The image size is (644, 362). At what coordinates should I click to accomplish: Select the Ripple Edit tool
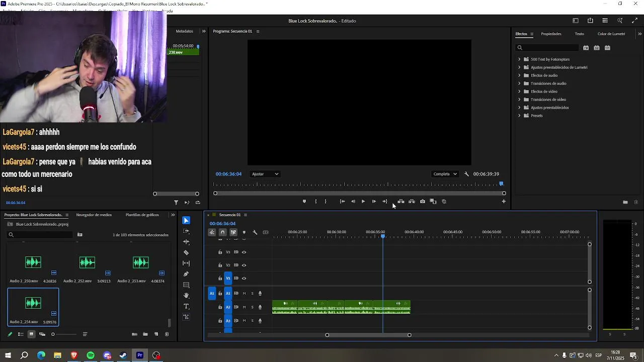point(186,242)
